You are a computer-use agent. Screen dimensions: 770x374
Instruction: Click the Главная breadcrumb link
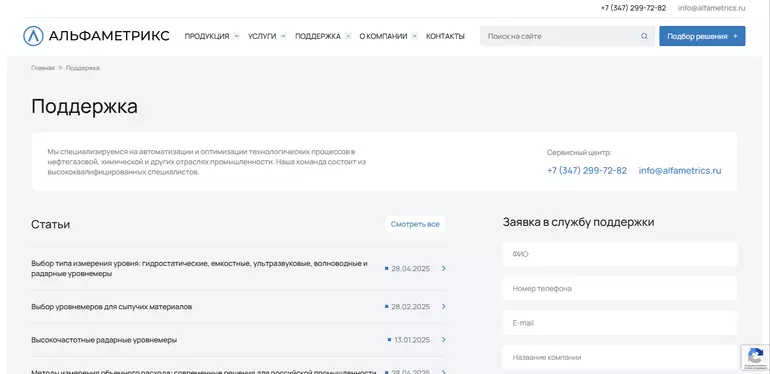43,68
